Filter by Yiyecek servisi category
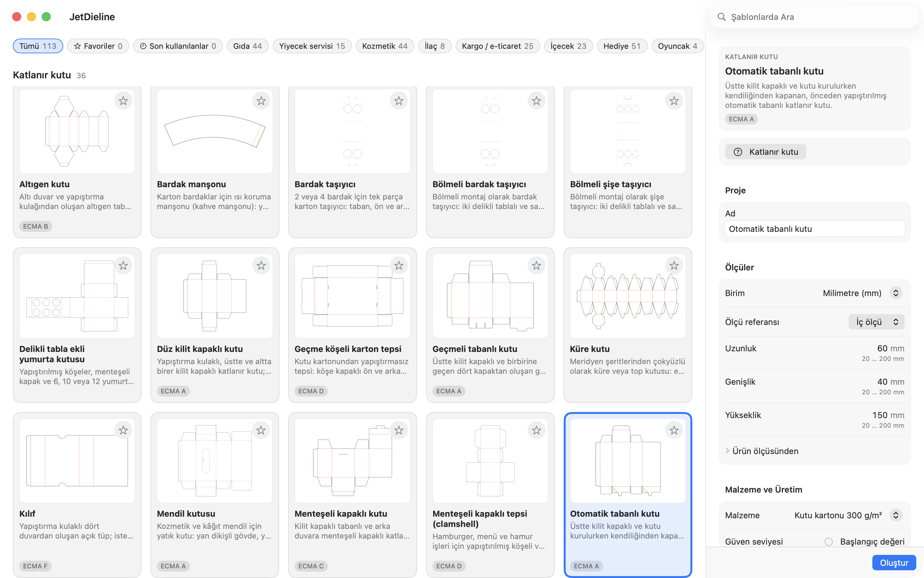The height and width of the screenshot is (578, 924). (312, 46)
